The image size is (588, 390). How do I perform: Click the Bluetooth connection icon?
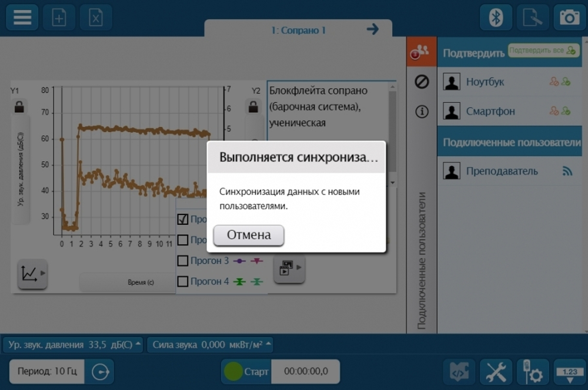(x=496, y=17)
